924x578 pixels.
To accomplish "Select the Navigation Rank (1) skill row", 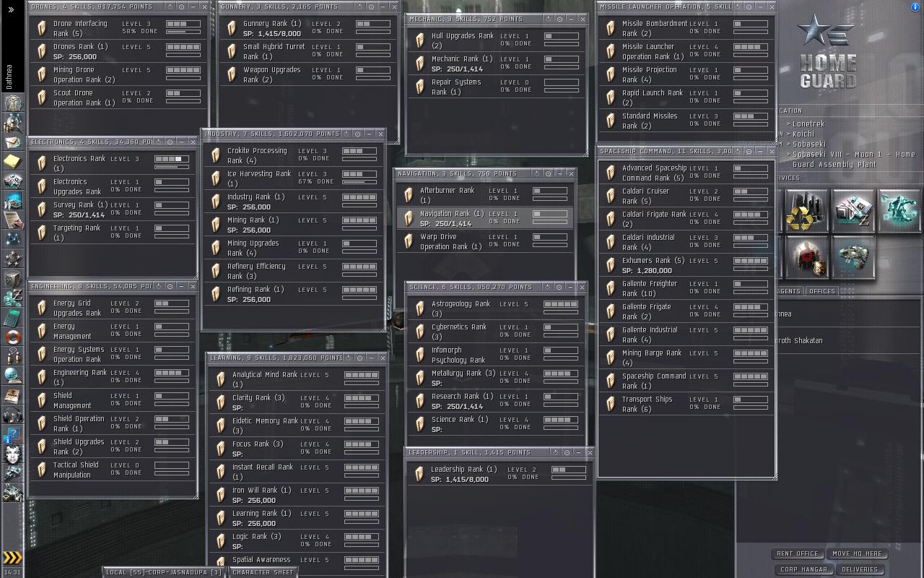I will (x=485, y=218).
